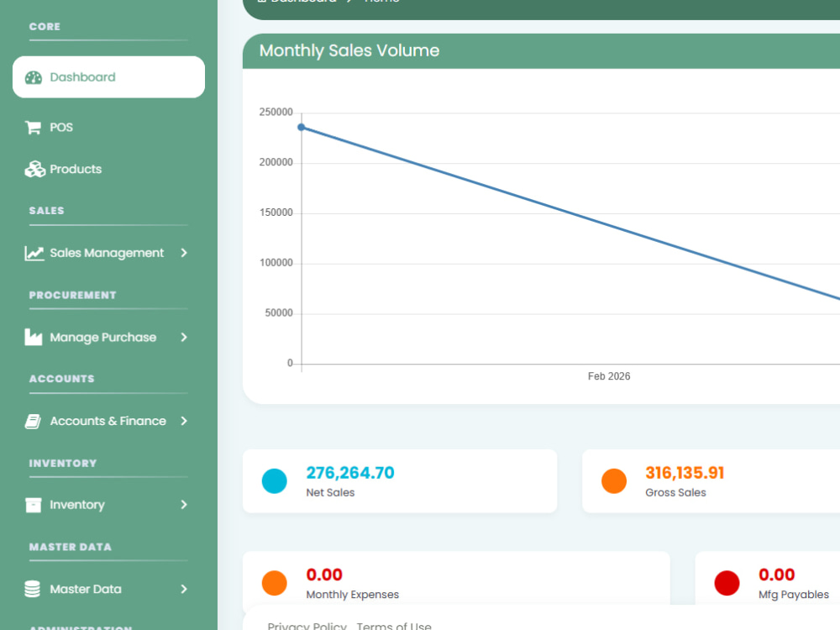Click the ACCOUNTS section header
This screenshot has height=630, width=840.
[61, 380]
